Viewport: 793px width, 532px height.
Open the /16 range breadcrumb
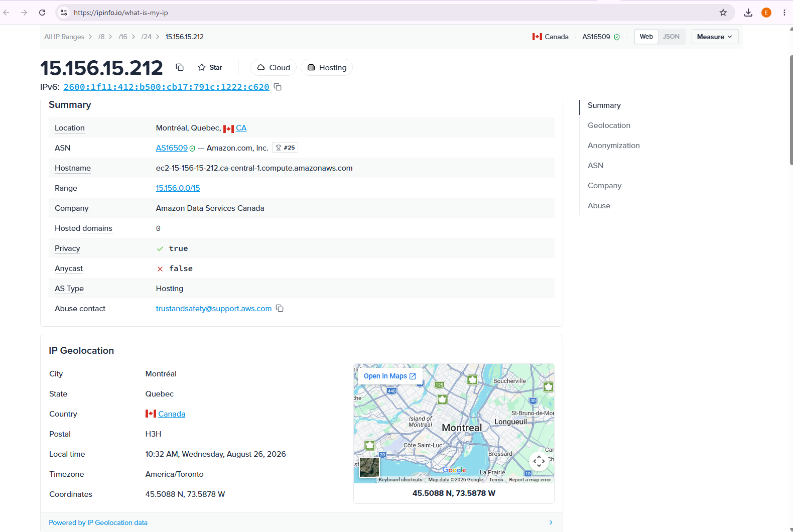pyautogui.click(x=123, y=37)
